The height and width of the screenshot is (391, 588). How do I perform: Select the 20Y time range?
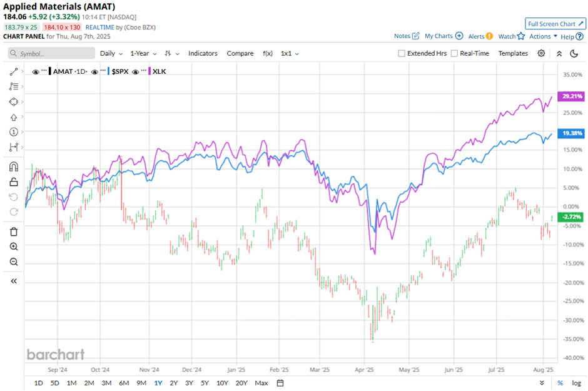[241, 383]
